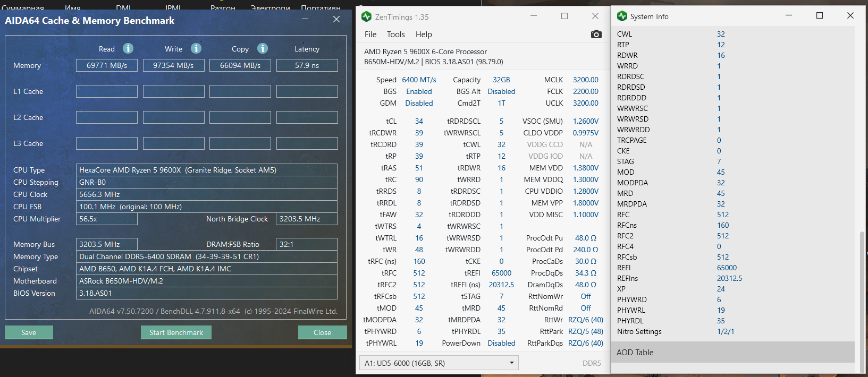868x377 pixels.
Task: Click the empty L1 Cache Read field
Action: (107, 91)
